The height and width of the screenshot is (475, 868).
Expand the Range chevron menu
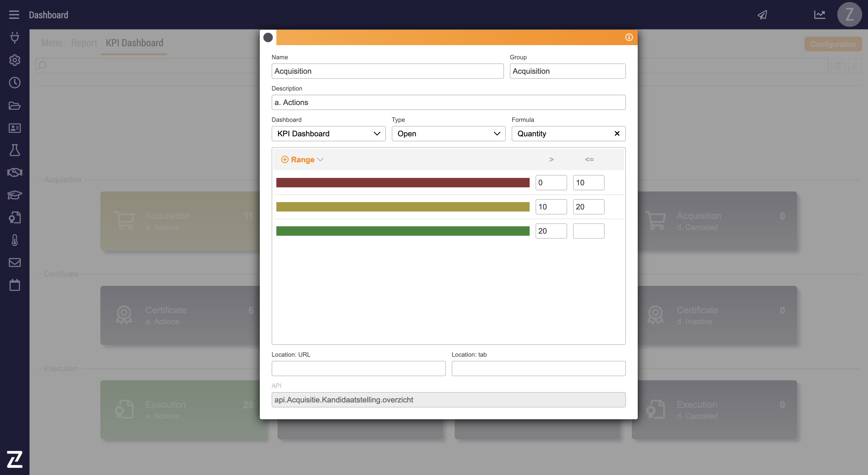click(320, 160)
